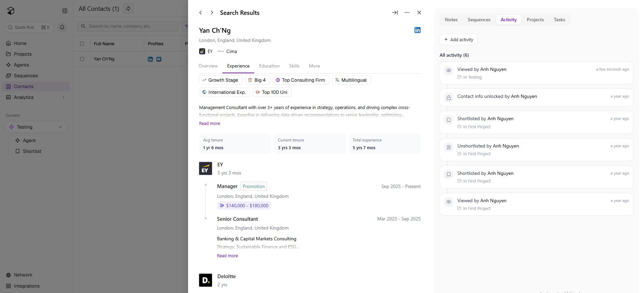Screen dimensions: 644x293
Task: Click the In Testing project link in activity
Action: pyautogui.click(x=469, y=77)
